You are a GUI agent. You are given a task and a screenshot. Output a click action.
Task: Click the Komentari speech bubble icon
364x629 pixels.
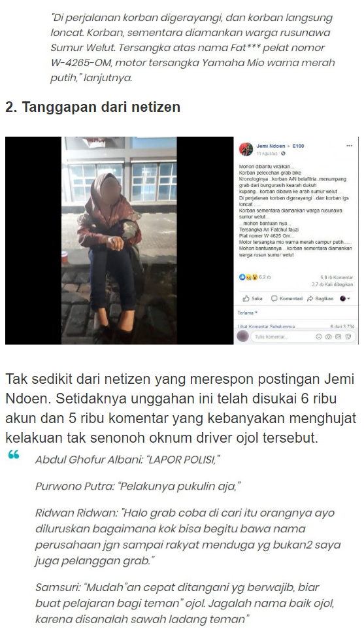[274, 298]
